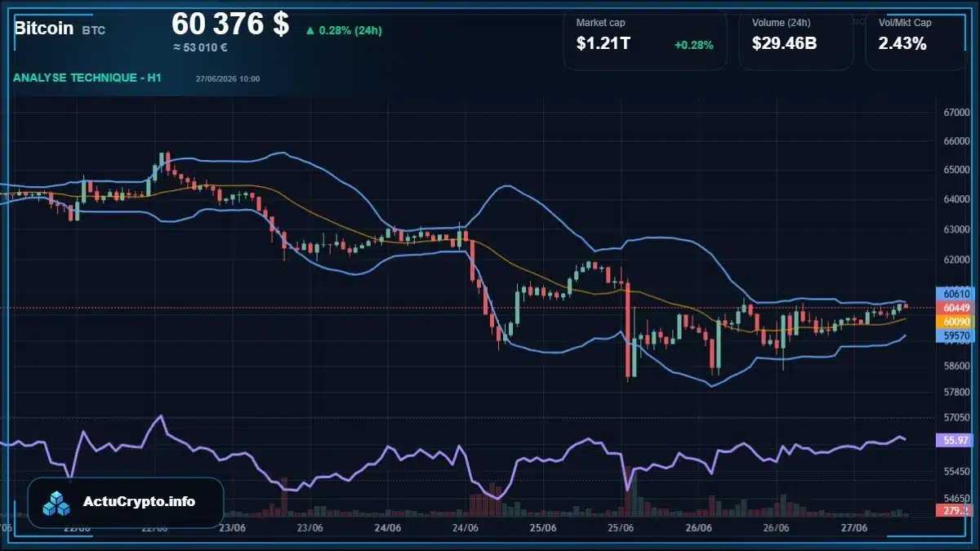Click the 55450 axis label
Viewport: 980px width, 551px height.
point(956,472)
